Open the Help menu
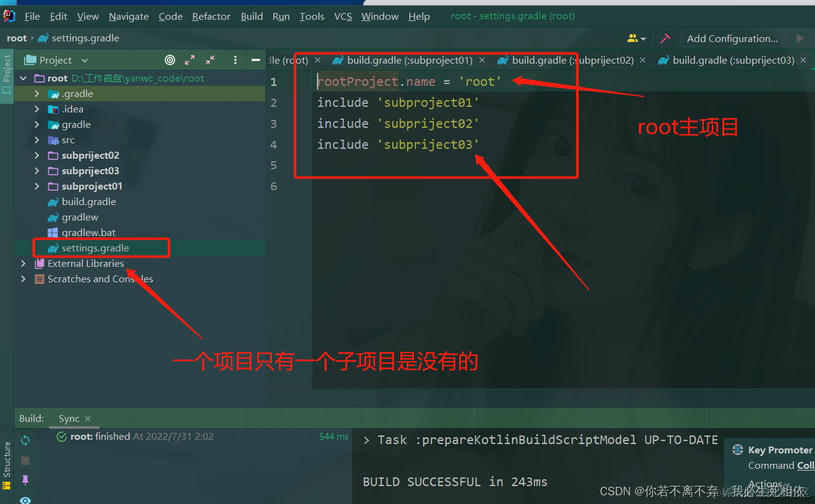This screenshot has width=815, height=504. 419,17
